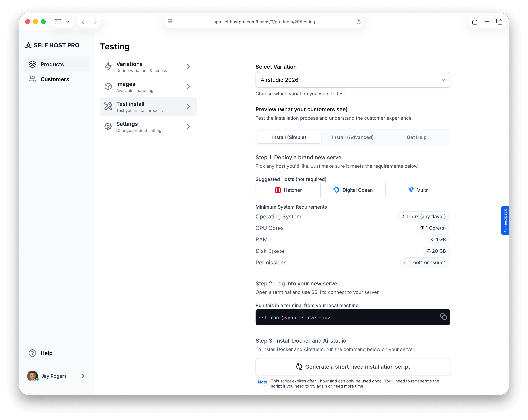The image size is (528, 420).
Task: Click the Settings gear icon
Action: [108, 126]
